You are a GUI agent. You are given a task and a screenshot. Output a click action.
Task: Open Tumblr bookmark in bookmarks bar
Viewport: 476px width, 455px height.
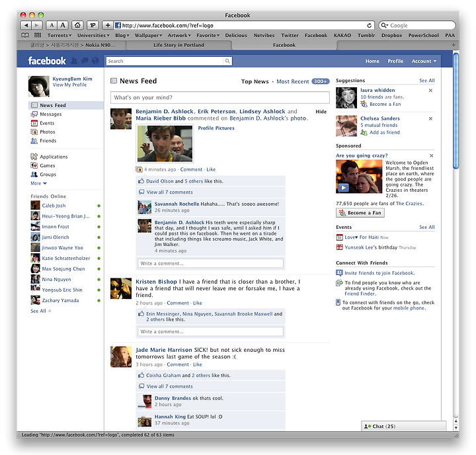pos(366,35)
